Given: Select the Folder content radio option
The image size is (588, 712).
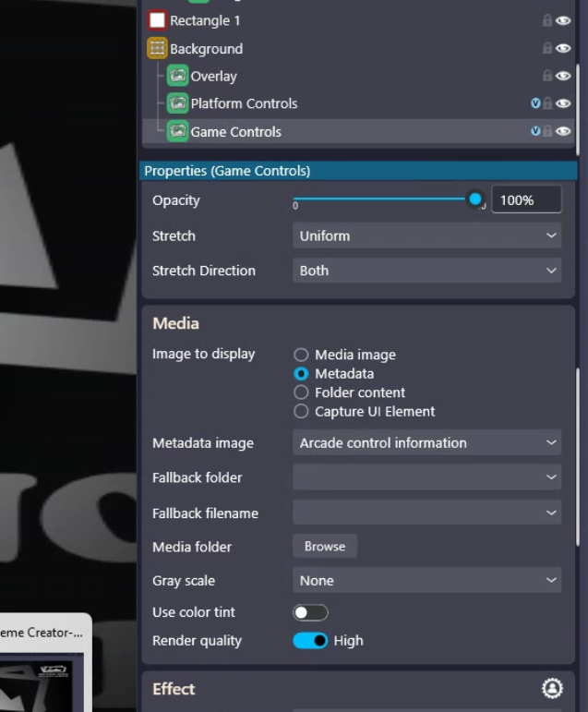Looking at the screenshot, I should click(301, 392).
